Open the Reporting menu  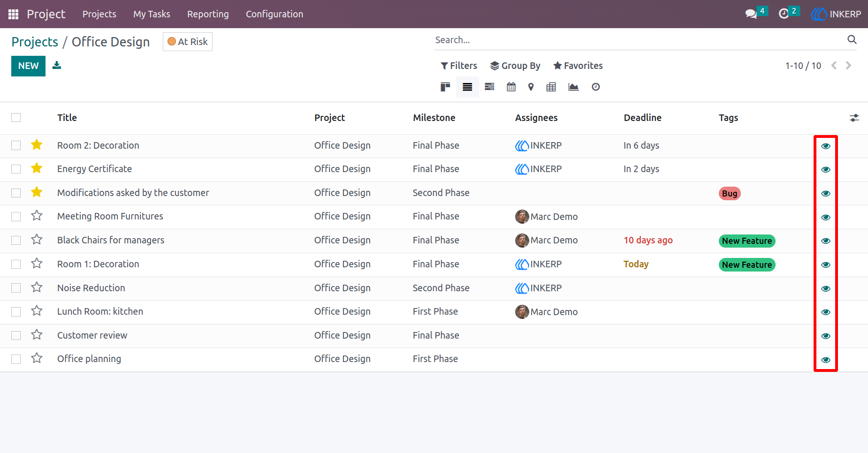click(x=208, y=14)
